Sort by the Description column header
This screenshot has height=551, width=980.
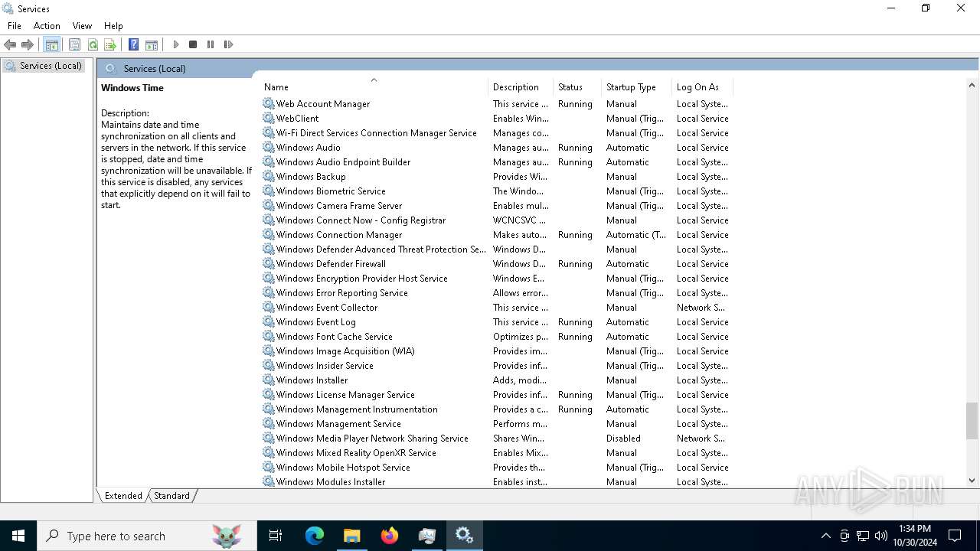point(521,86)
